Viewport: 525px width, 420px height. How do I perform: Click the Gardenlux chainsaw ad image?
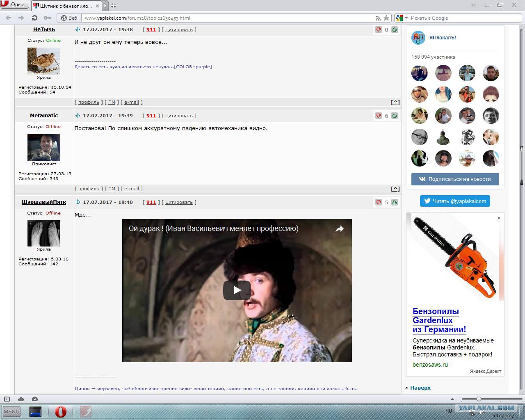click(x=455, y=258)
